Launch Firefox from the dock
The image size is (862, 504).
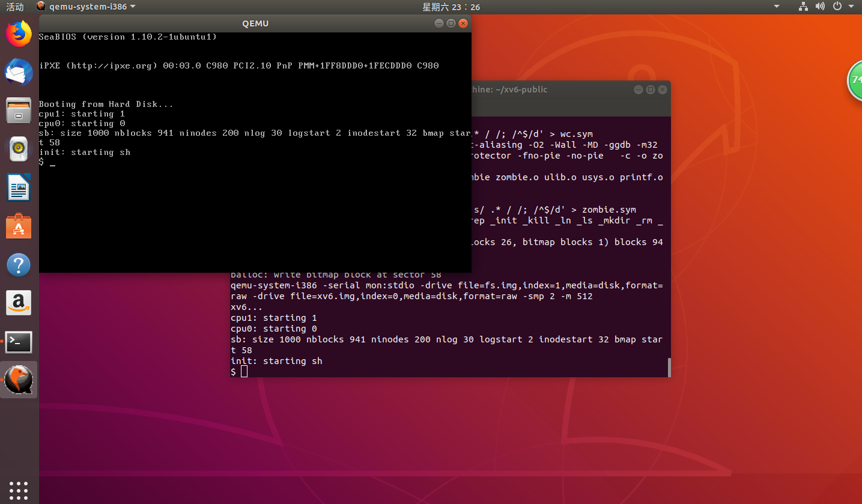click(19, 34)
